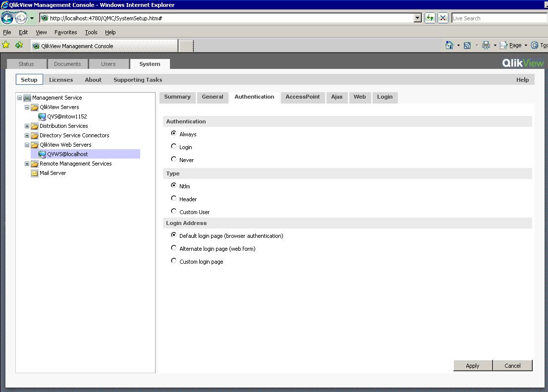
Task: Open the Licenses sub-tab
Action: pos(61,80)
